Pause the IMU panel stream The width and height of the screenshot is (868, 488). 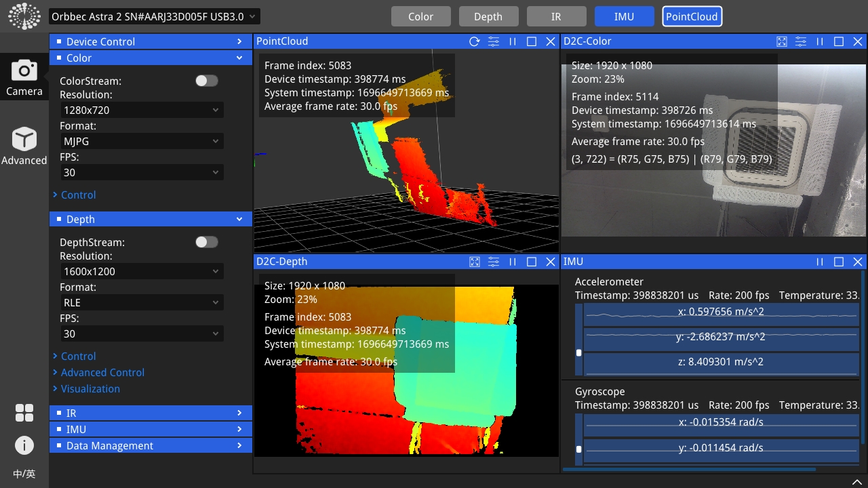[820, 262]
